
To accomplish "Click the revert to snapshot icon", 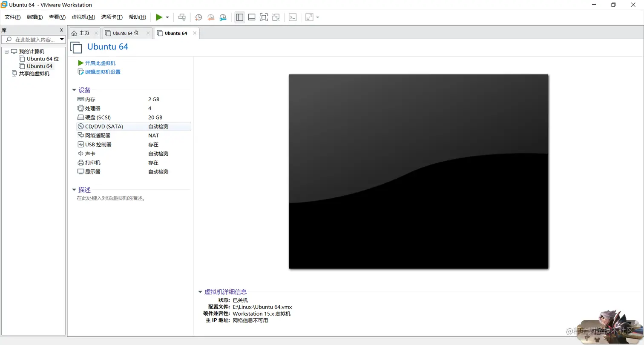I will [x=211, y=17].
